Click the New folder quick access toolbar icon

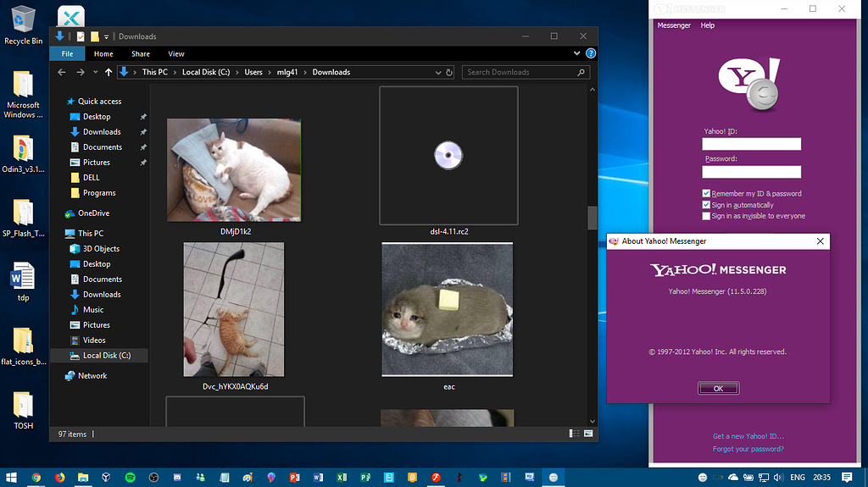[x=95, y=36]
